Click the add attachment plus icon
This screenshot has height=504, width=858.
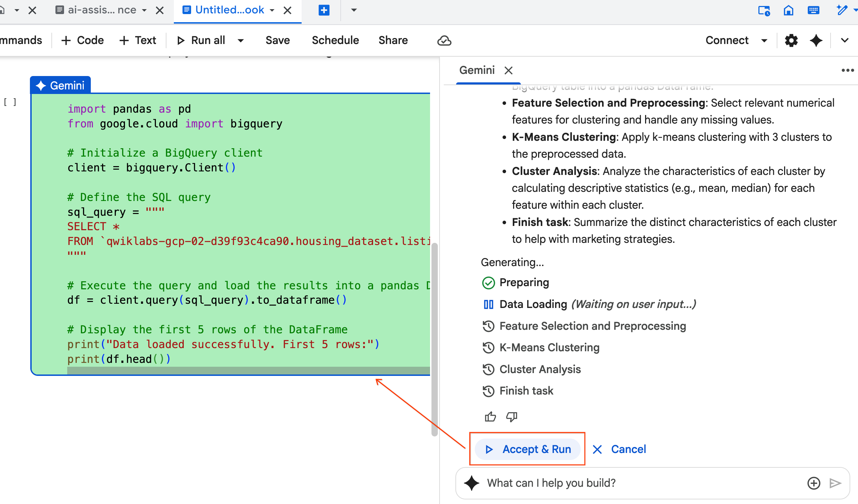814,483
